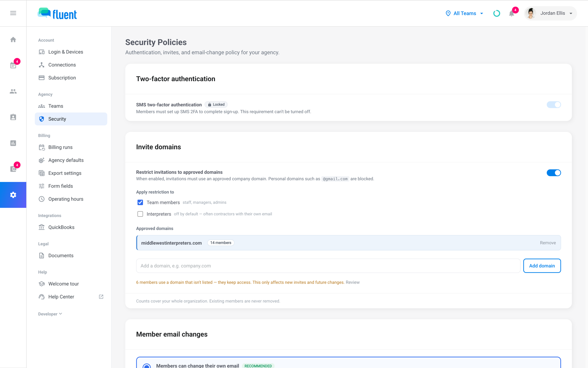Expand the Jordan Ellis account menu arrow
Viewport: 588px width, 368px height.
coord(571,13)
